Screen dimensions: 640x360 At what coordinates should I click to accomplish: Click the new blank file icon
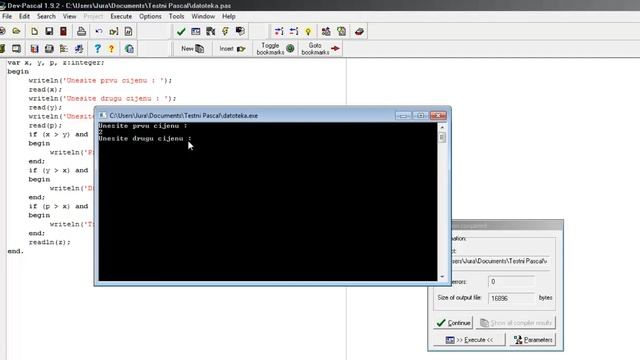click(34, 31)
